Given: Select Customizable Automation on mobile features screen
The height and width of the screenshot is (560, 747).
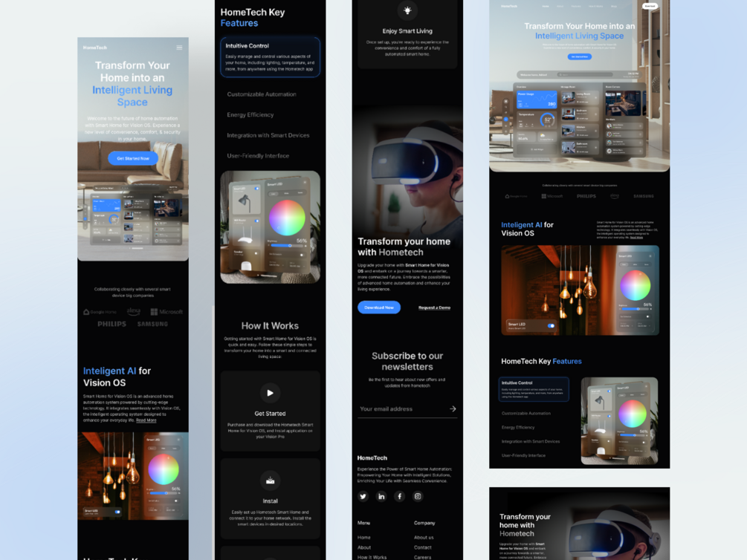Looking at the screenshot, I should (x=262, y=94).
